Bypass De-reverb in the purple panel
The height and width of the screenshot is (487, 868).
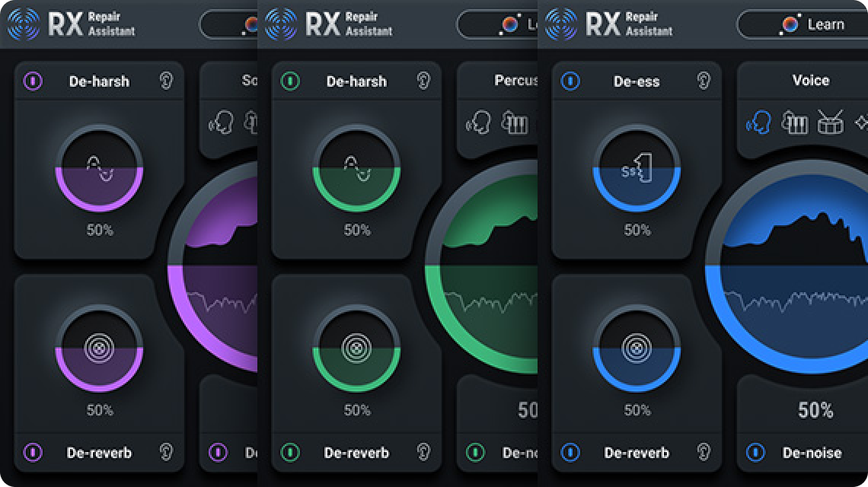point(33,452)
